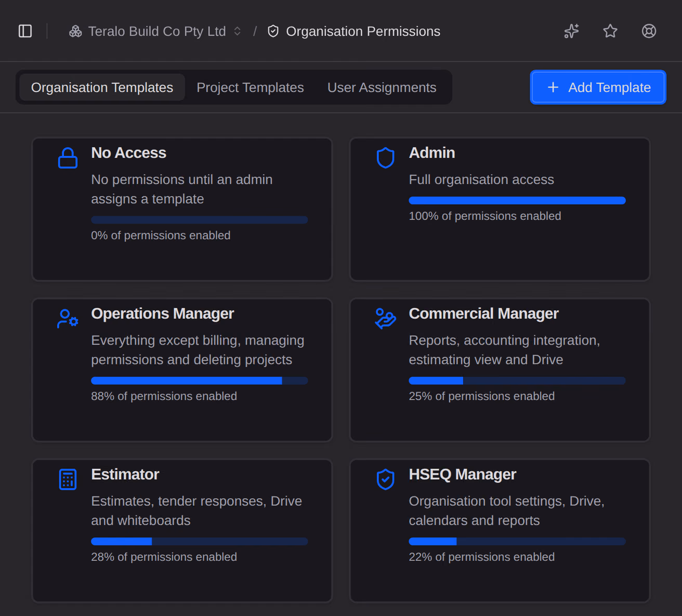
Task: Click the Operations Manager progress bar
Action: pos(199,381)
